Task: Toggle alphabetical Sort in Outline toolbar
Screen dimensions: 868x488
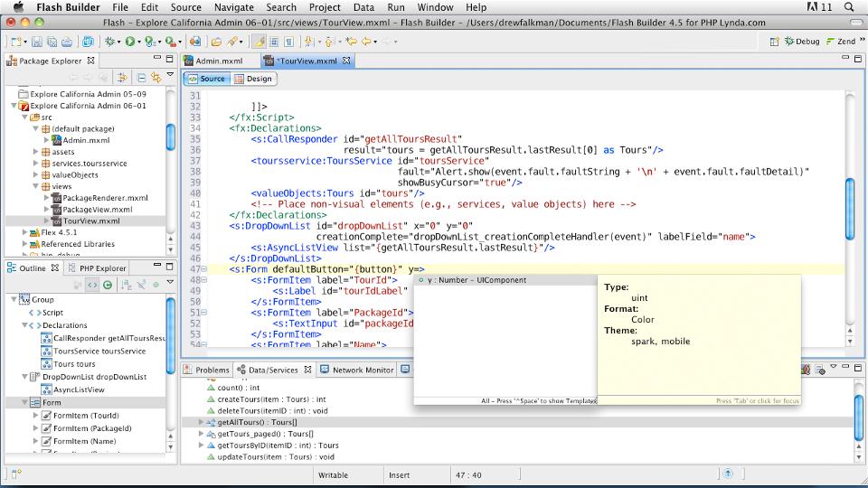Action: [x=127, y=285]
